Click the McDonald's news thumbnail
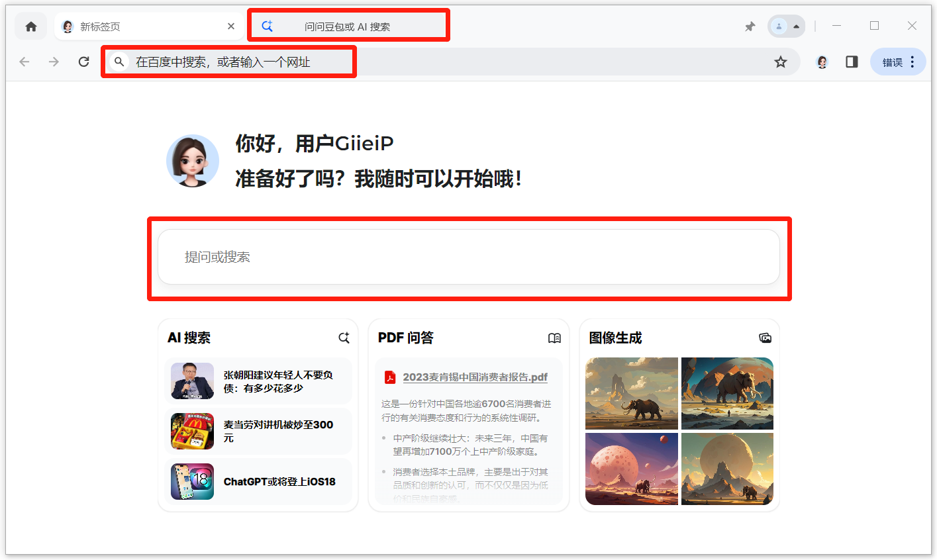This screenshot has height=560, width=937. point(192,431)
